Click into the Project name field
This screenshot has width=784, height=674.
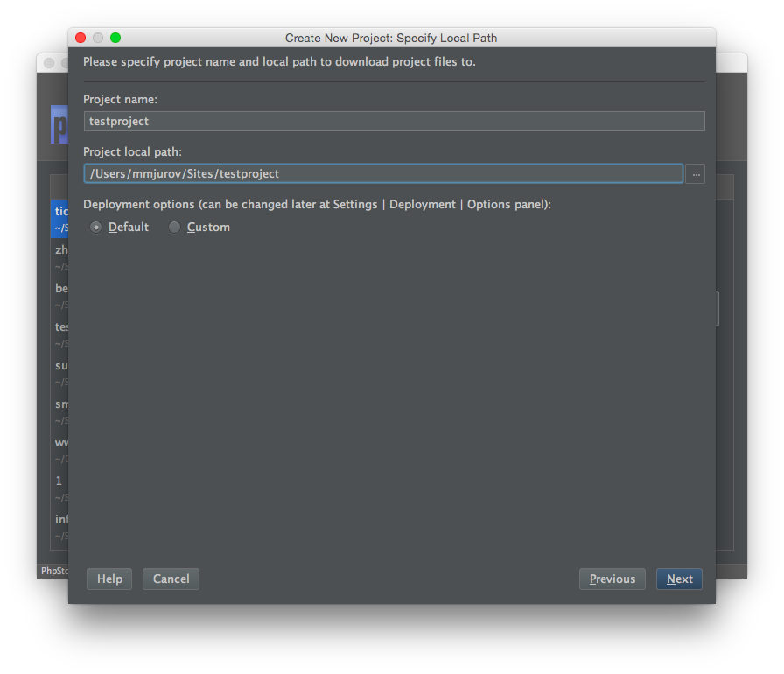click(x=394, y=122)
